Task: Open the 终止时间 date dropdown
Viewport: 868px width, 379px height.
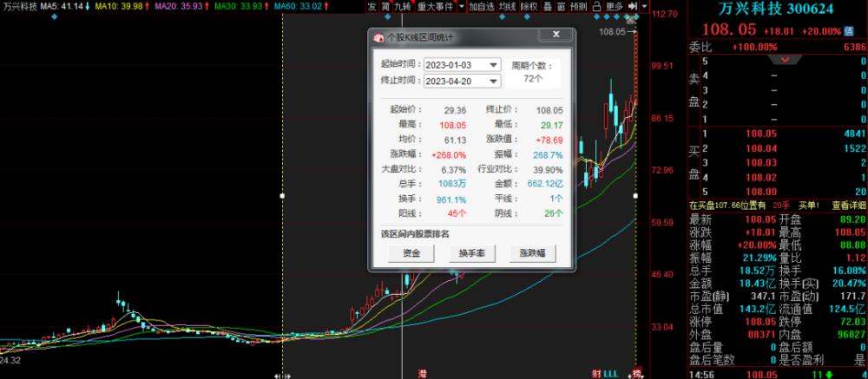Action: point(493,82)
